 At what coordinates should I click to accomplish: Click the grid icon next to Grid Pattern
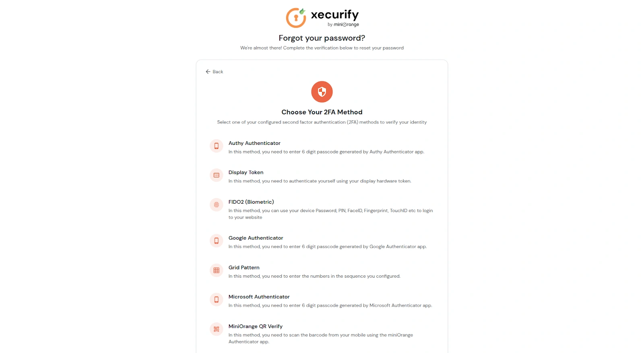click(x=216, y=270)
